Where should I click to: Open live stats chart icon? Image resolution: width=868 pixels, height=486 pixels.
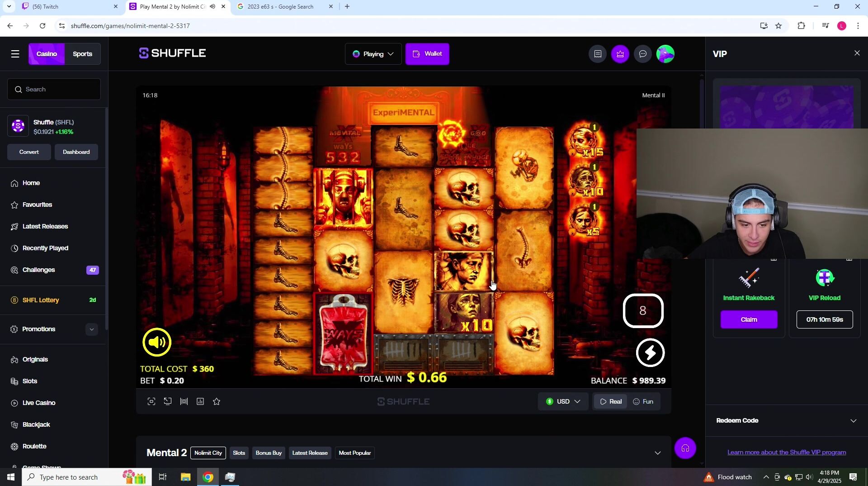(200, 401)
